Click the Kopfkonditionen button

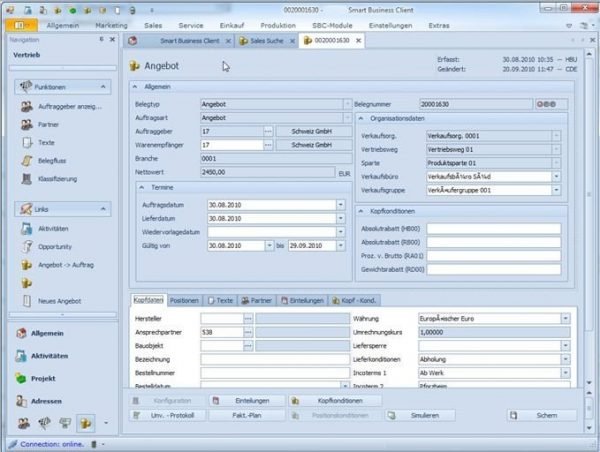335,401
